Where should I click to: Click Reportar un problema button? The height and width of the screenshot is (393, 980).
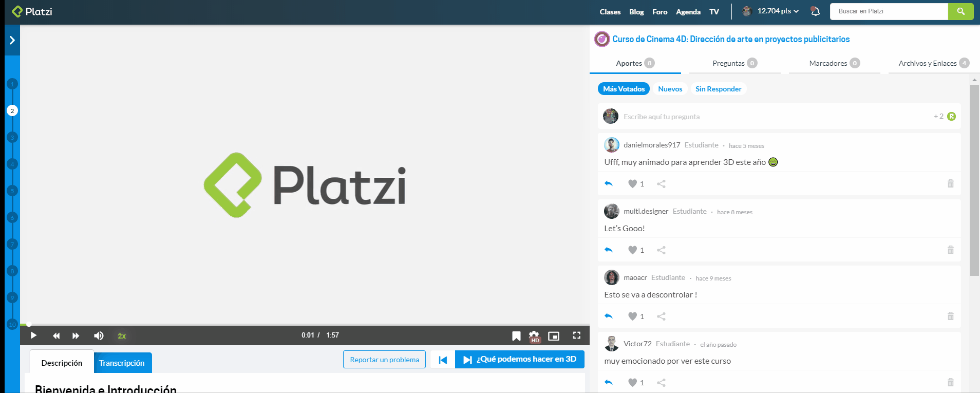(x=384, y=360)
